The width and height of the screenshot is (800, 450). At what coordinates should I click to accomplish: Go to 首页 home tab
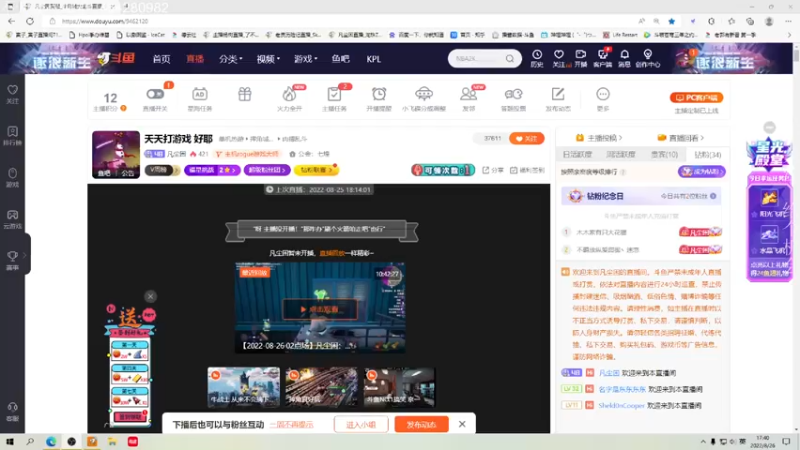click(161, 59)
